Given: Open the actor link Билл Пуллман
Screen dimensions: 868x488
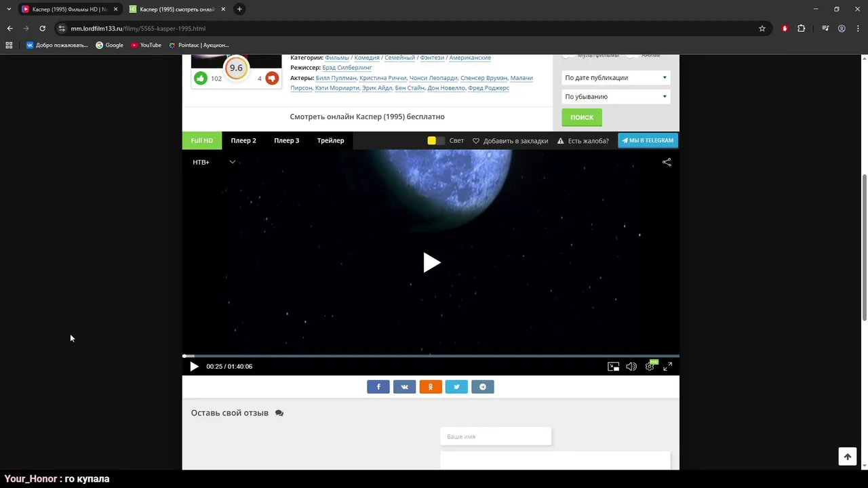Looking at the screenshot, I should [336, 78].
